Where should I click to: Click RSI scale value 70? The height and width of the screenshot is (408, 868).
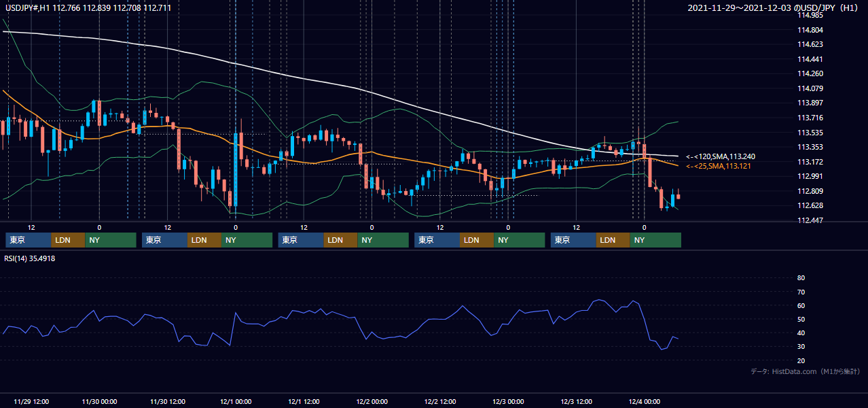point(801,292)
